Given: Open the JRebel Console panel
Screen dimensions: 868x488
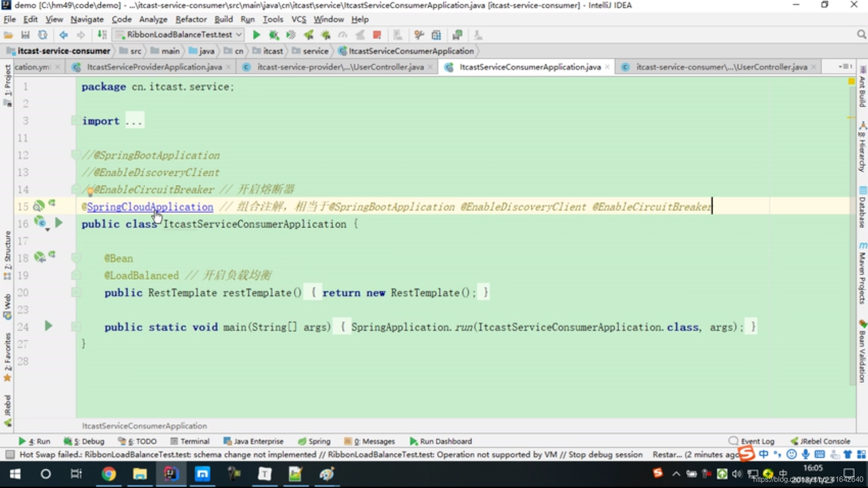Looking at the screenshot, I should 821,441.
